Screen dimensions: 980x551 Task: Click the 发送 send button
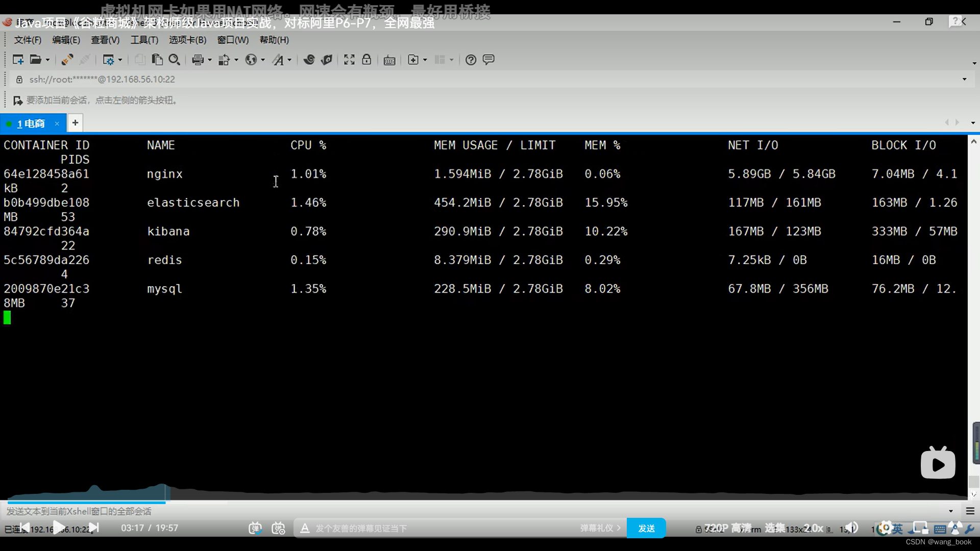646,528
